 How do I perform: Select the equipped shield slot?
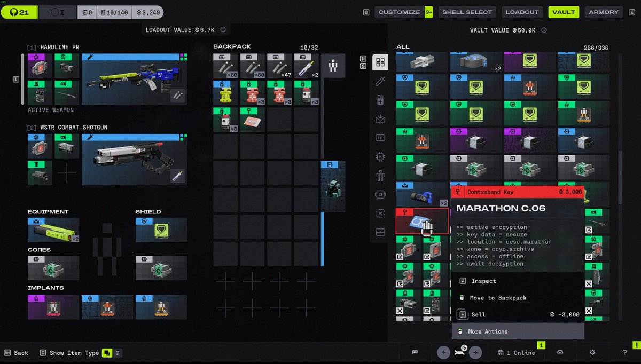coord(161,230)
